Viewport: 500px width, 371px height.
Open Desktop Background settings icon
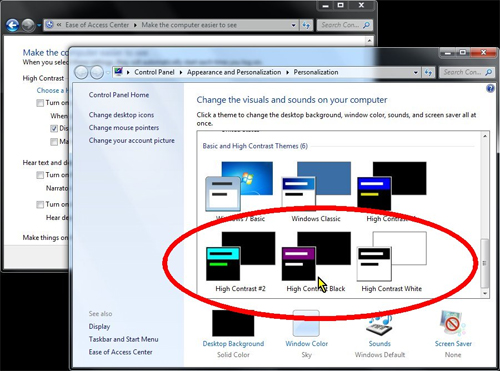(233, 323)
